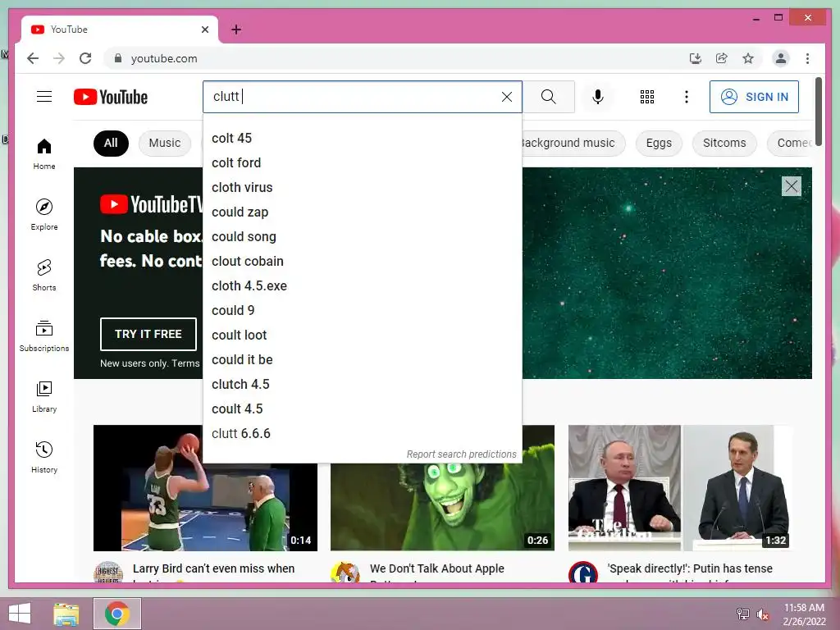Choose the 'cloth virus' suggestion

pos(362,188)
